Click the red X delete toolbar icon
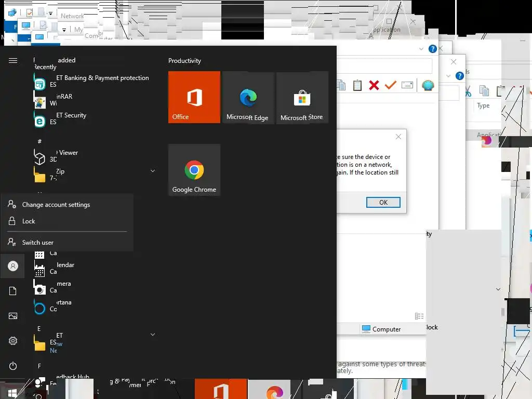This screenshot has width=532, height=399. (374, 85)
